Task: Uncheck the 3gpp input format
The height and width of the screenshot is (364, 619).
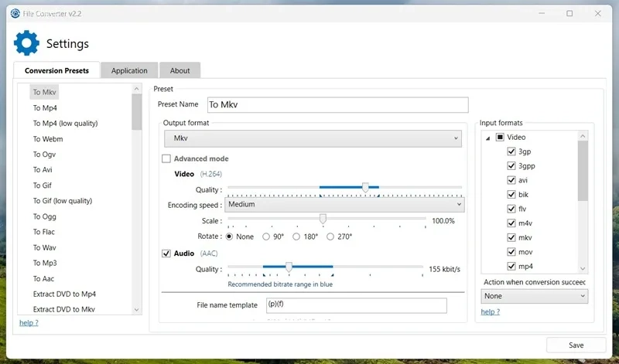Action: click(x=511, y=165)
